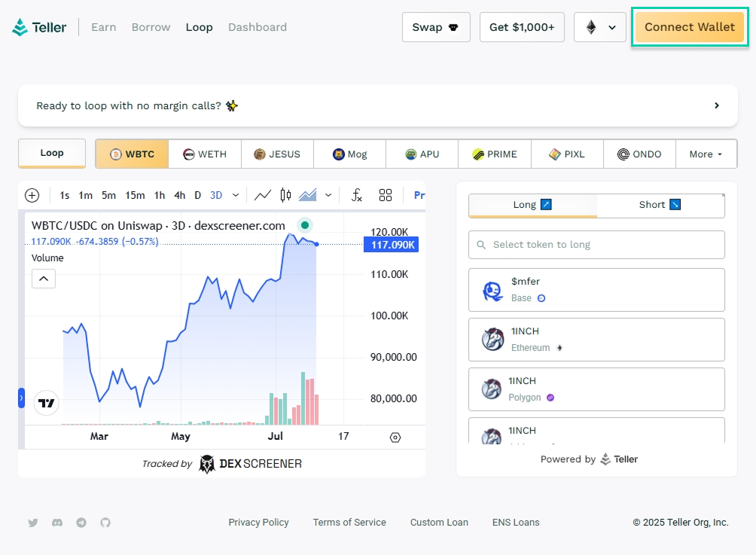
Task: Click the Base network badge icon
Action: 541,298
